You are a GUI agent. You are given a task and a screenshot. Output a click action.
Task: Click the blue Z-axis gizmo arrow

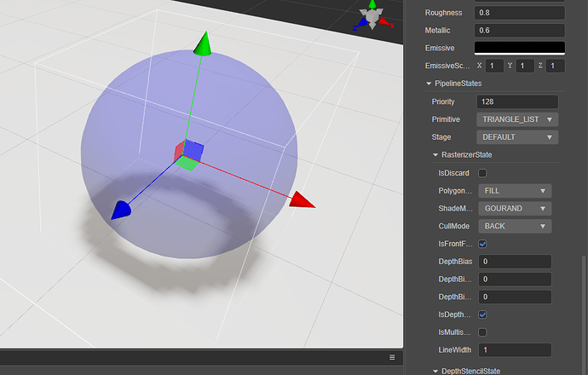click(x=121, y=210)
